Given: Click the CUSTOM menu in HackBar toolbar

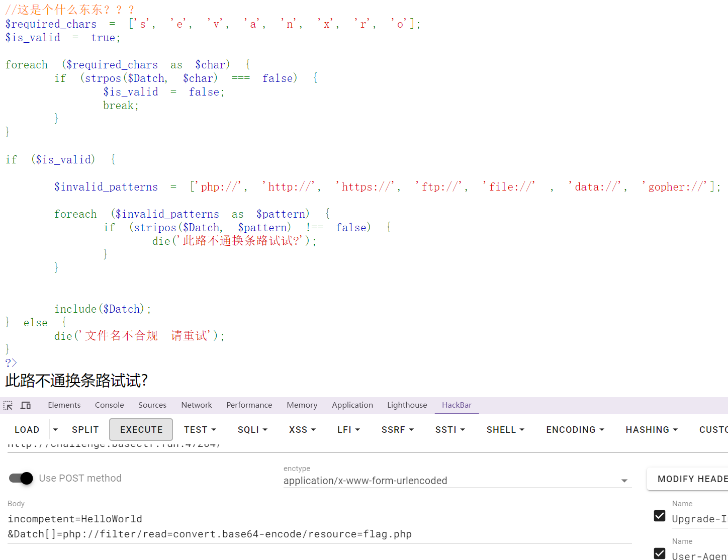Looking at the screenshot, I should coord(713,430).
